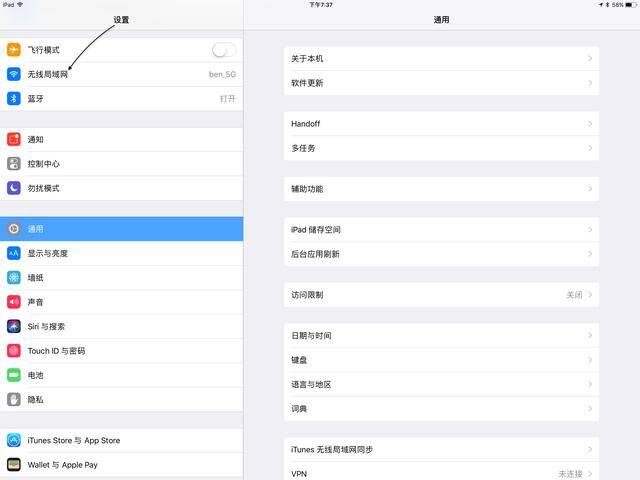The height and width of the screenshot is (480, 640).
Task: Select Wallet 与 Apple Pay label
Action: click(62, 465)
